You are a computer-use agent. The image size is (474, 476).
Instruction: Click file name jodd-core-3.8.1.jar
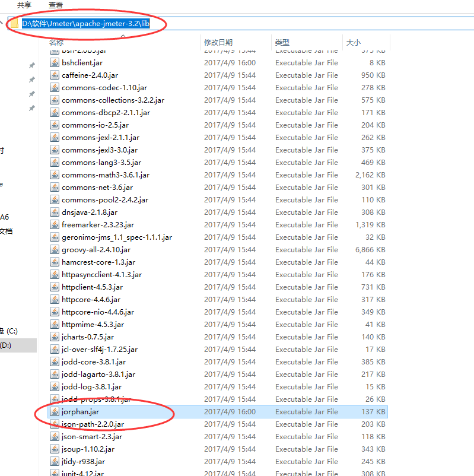94,362
